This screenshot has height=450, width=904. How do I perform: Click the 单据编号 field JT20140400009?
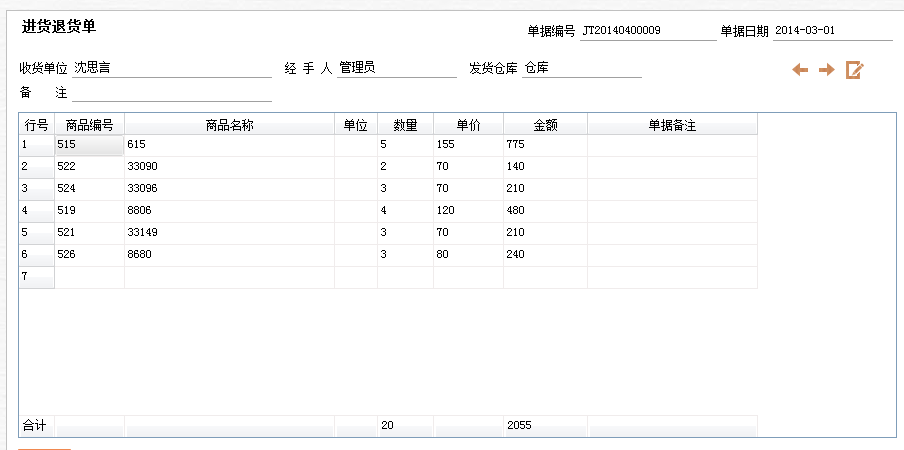point(648,31)
